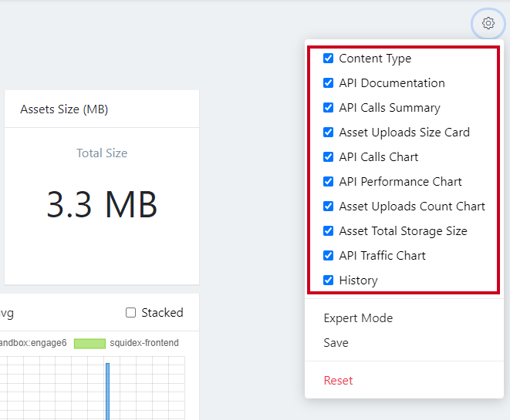
Task: Click the squidex-frontend legend label
Action: click(x=144, y=343)
